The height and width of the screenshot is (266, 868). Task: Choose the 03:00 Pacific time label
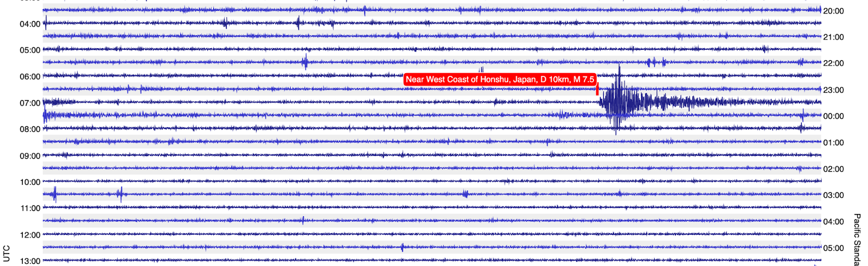click(x=833, y=196)
